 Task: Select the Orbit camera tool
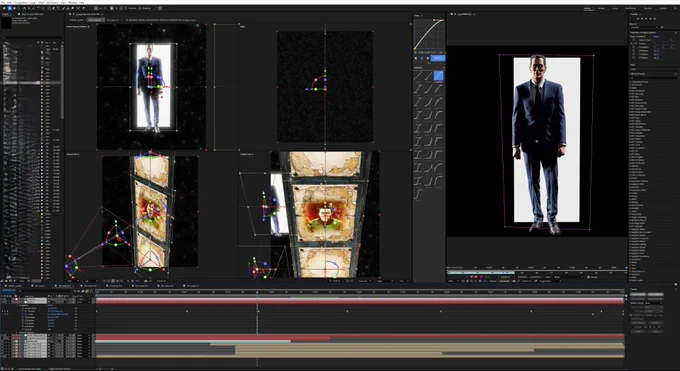coord(24,8)
